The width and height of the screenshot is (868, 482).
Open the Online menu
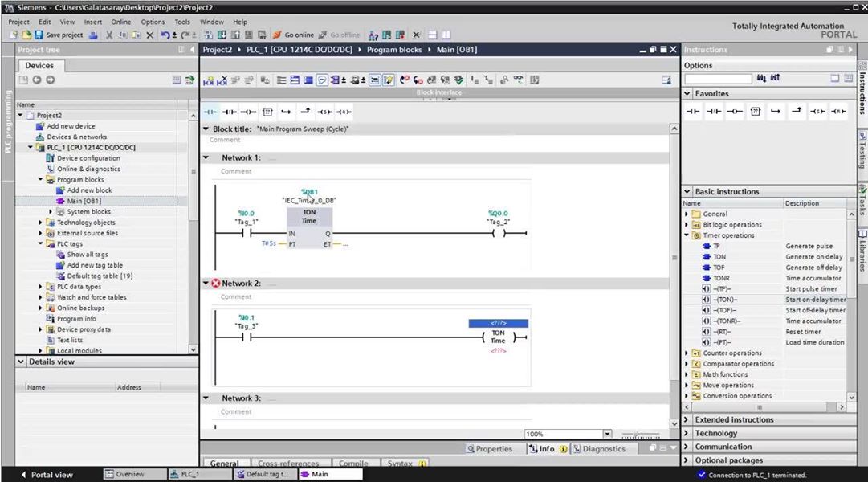(121, 22)
